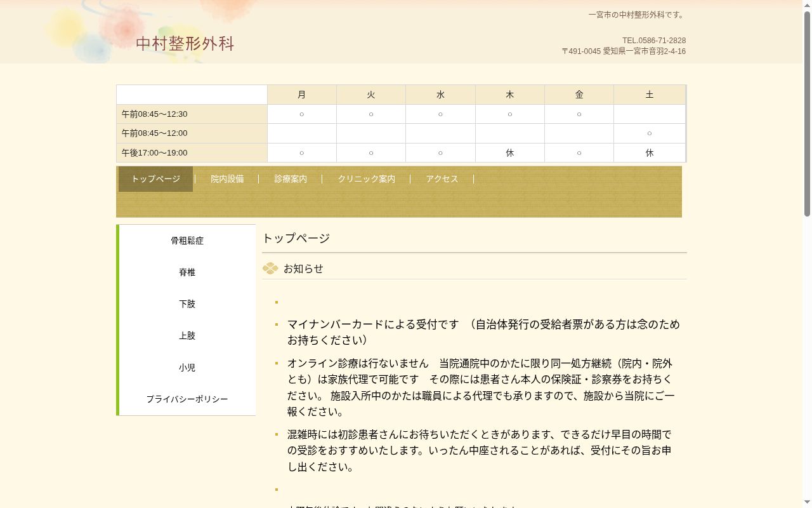This screenshot has height=508, width=812.
Task: Select the 木 column header in the schedule
Action: coord(510,95)
